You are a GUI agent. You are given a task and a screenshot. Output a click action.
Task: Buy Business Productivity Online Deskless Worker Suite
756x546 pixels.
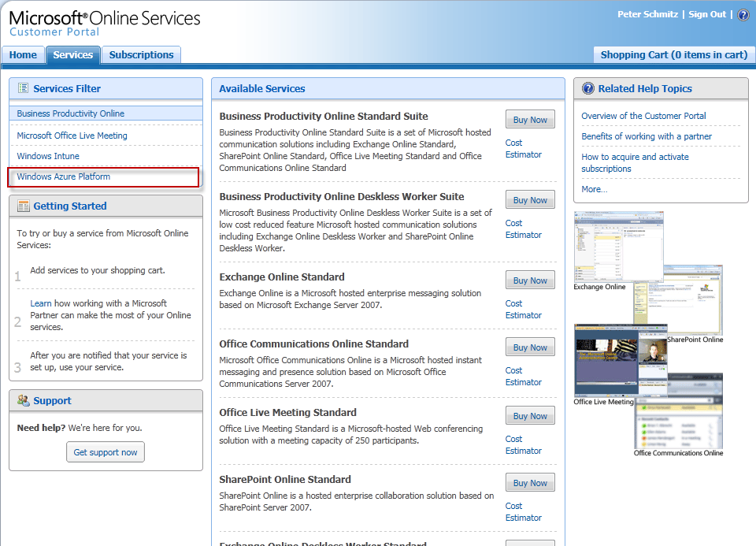[x=530, y=200]
